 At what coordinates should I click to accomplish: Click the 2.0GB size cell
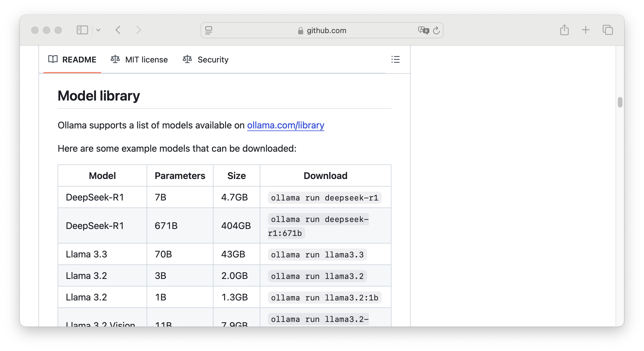tap(236, 275)
